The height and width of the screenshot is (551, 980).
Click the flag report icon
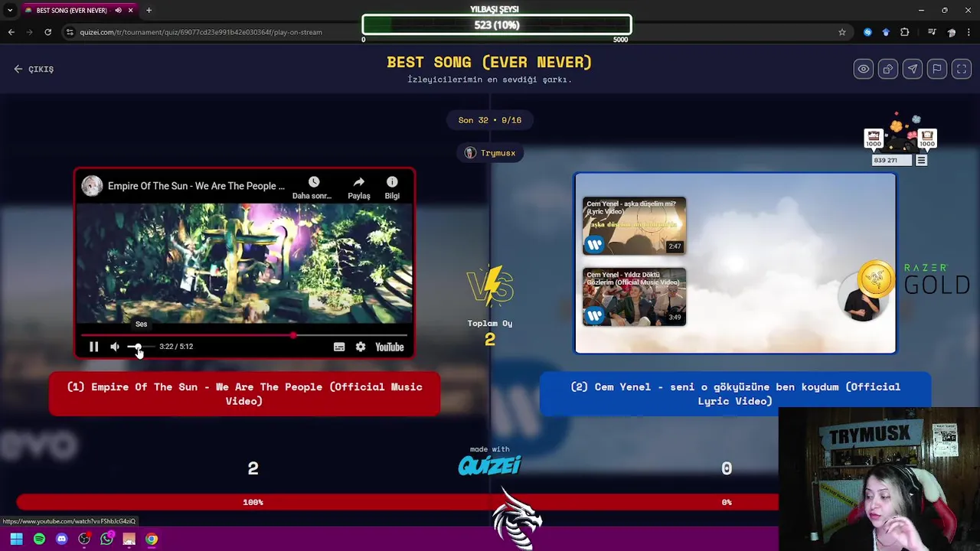pyautogui.click(x=937, y=69)
